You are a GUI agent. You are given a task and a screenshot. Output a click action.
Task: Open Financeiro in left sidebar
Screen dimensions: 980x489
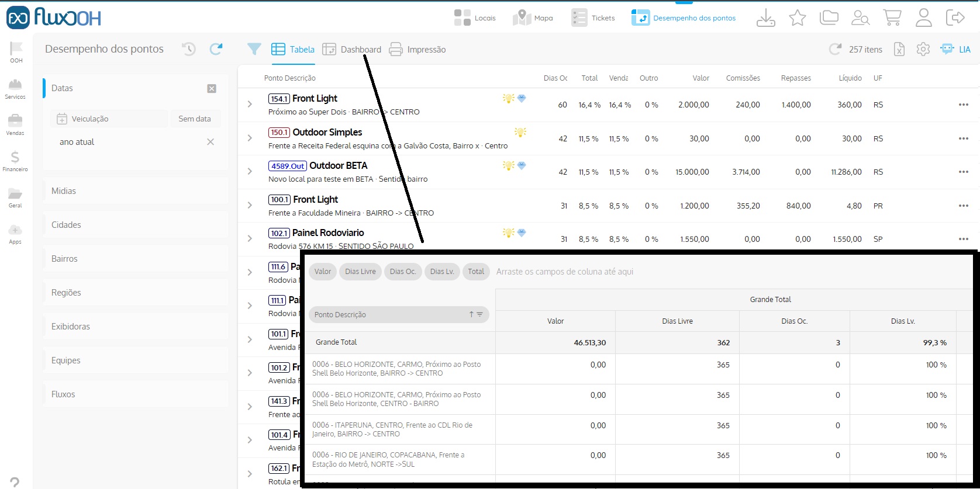[x=15, y=161]
